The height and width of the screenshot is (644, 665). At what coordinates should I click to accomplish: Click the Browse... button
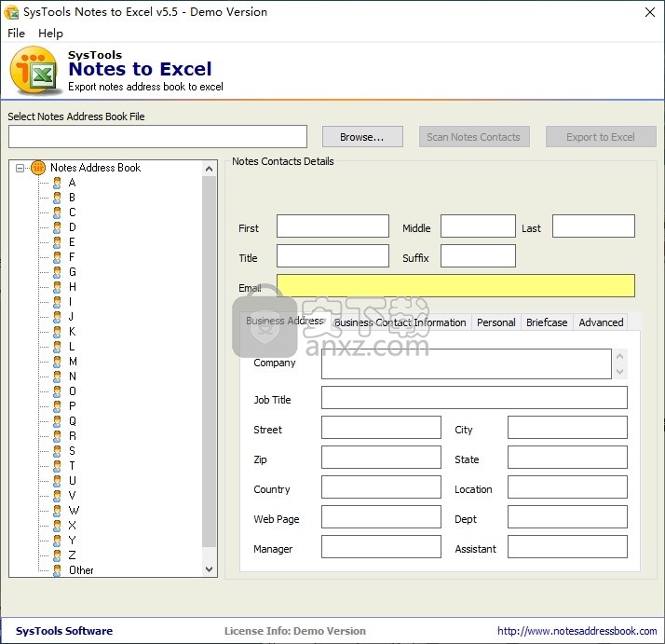[x=362, y=137]
